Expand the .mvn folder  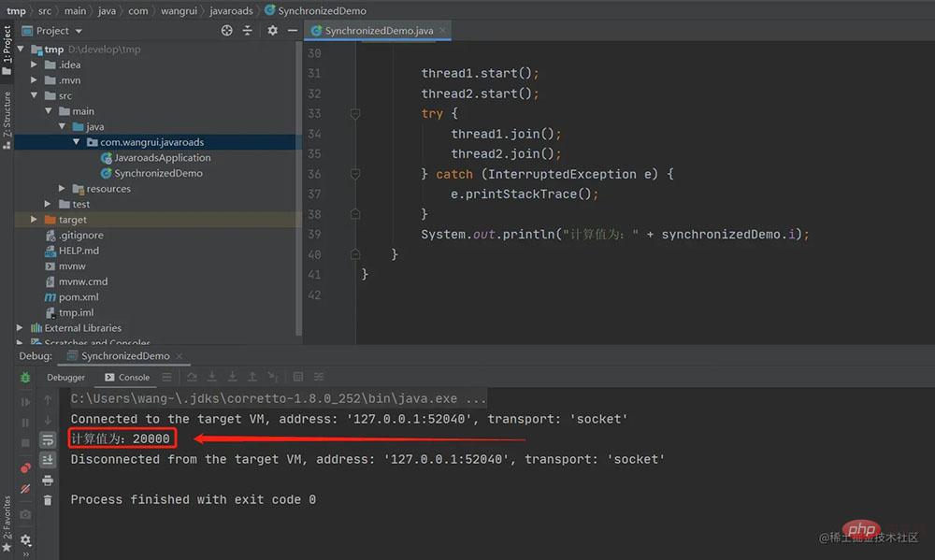[34, 79]
